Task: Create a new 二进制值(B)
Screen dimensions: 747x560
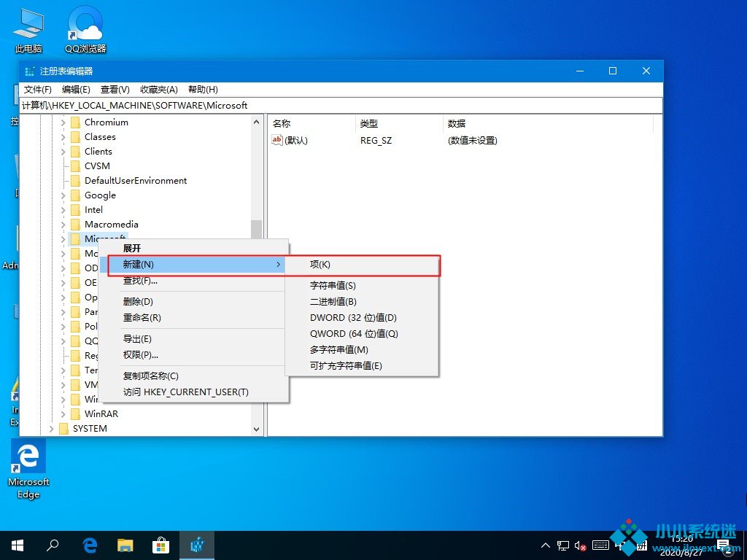Action: pos(362,301)
